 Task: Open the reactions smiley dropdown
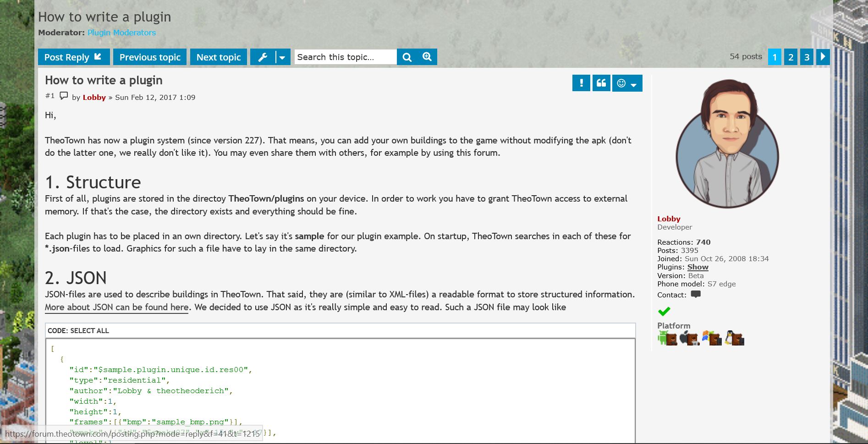627,83
